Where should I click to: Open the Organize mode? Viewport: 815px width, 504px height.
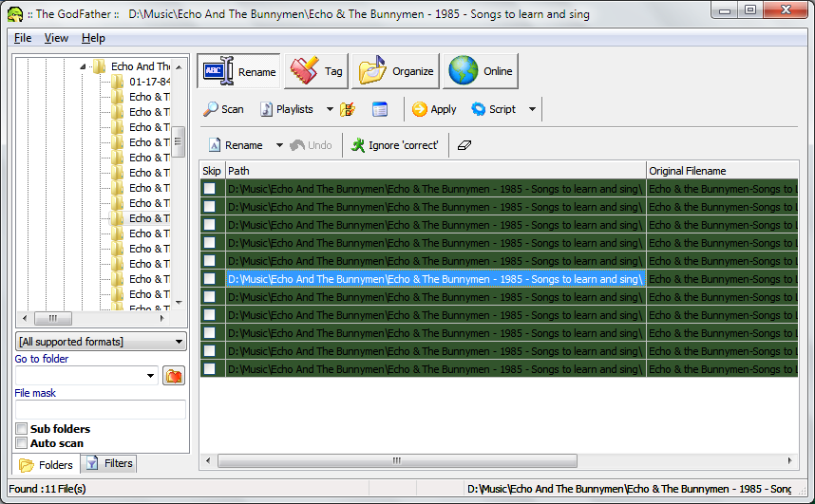click(395, 71)
